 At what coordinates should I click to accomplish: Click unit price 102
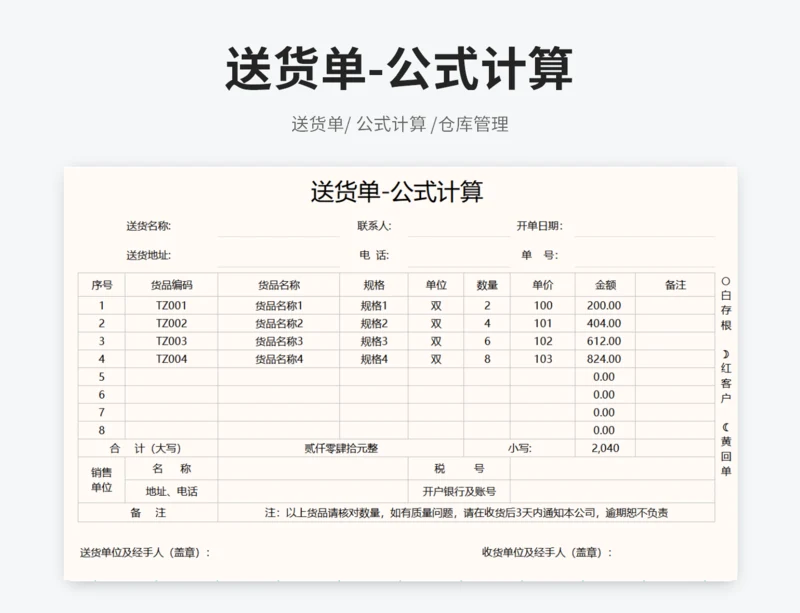(x=543, y=341)
